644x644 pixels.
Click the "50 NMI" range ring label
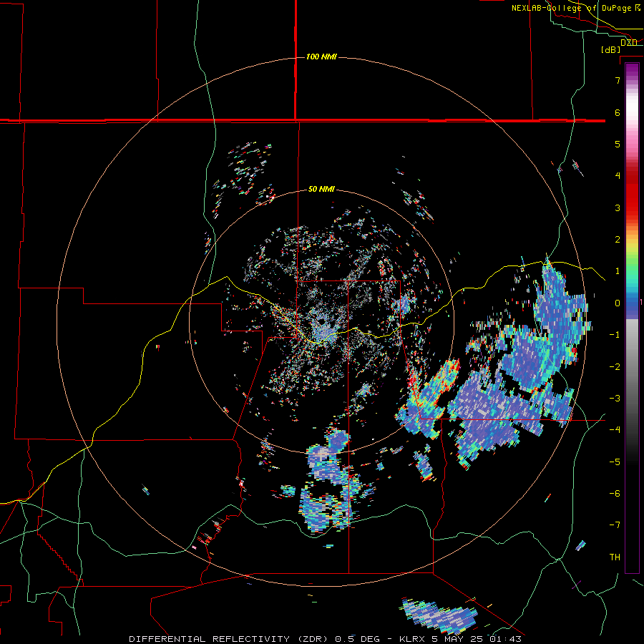point(321,189)
